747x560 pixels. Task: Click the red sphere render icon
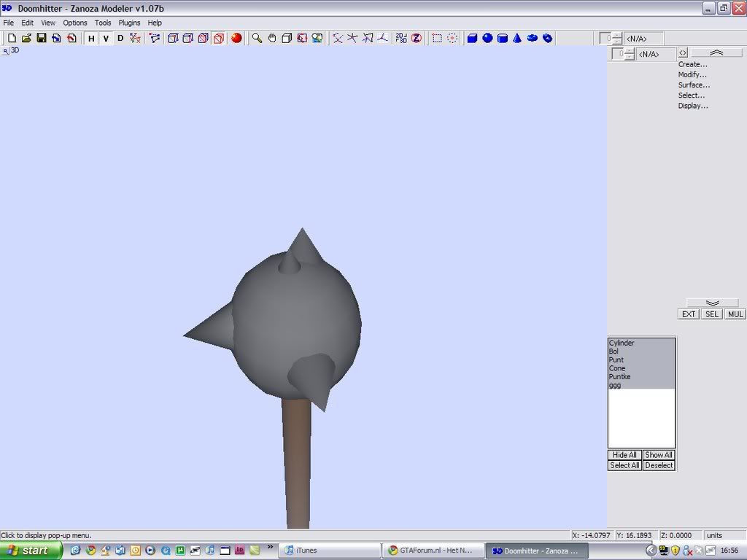236,38
